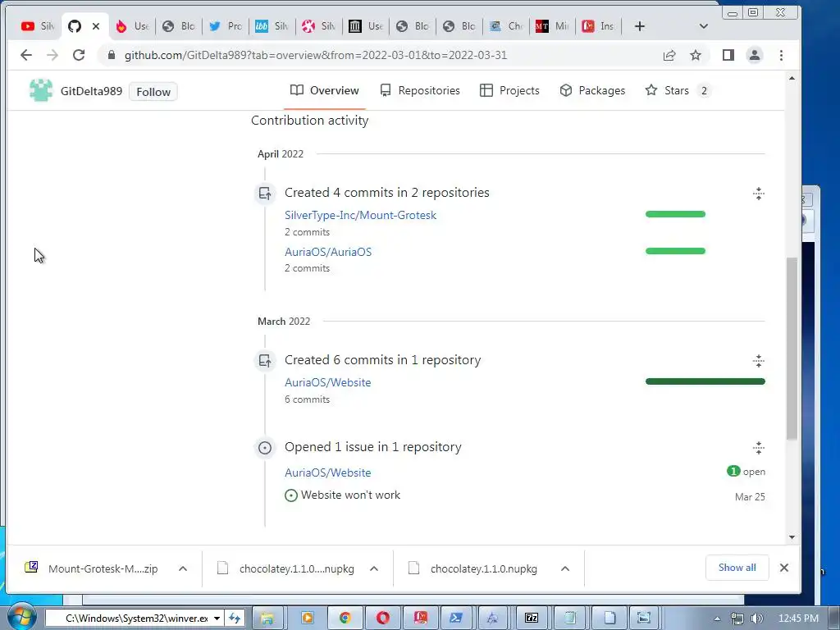This screenshot has width=840, height=630.
Task: Click the page vertical scrollbar thumb
Action: pos(792,348)
